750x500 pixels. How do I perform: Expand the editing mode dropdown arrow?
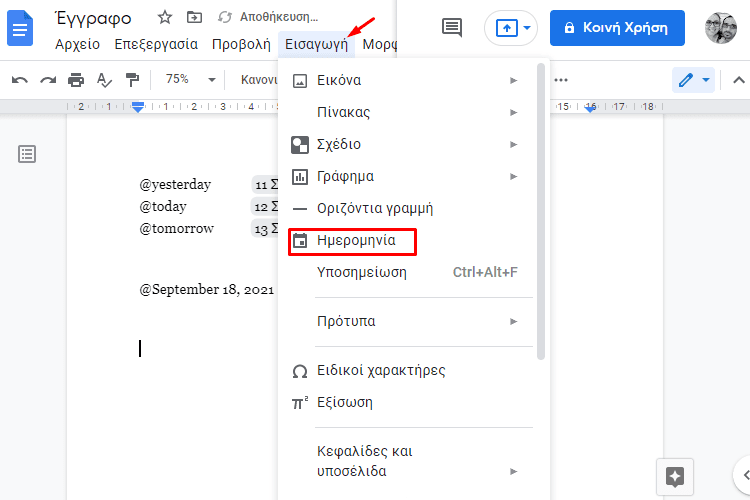coord(706,80)
